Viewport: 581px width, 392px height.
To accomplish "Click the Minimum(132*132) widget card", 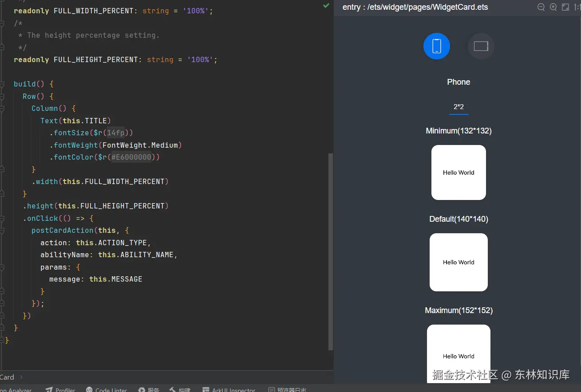I will pos(458,172).
